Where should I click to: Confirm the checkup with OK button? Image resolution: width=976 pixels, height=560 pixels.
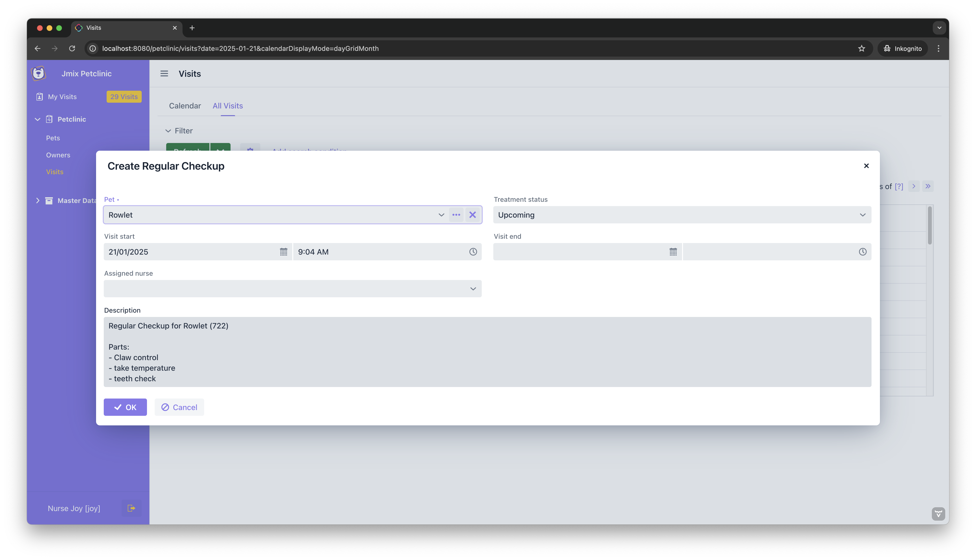click(125, 407)
